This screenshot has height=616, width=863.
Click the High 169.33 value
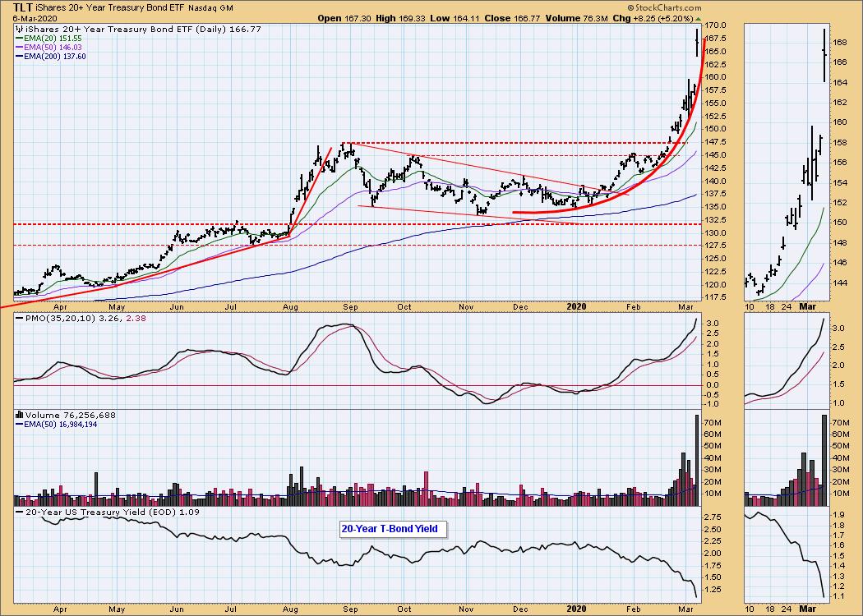(401, 18)
